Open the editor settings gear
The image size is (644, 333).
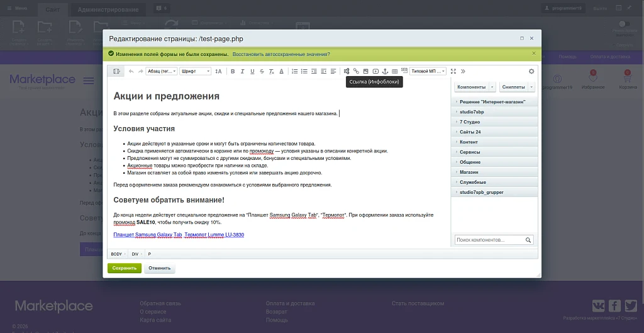click(531, 71)
